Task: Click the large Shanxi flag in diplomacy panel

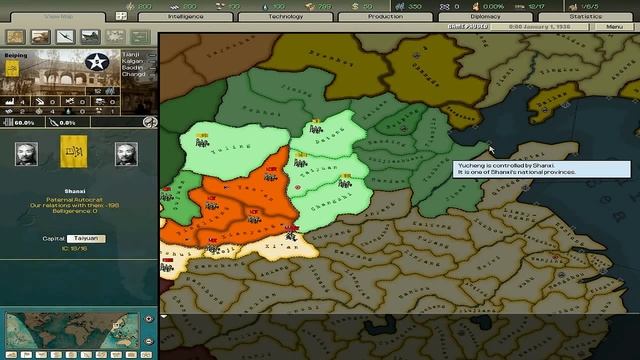Action: [x=74, y=152]
